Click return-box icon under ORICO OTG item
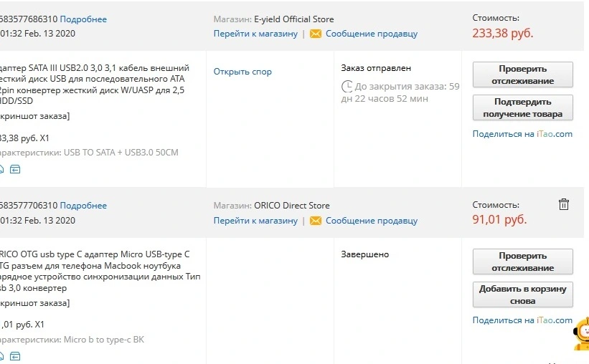 [x=15, y=355]
